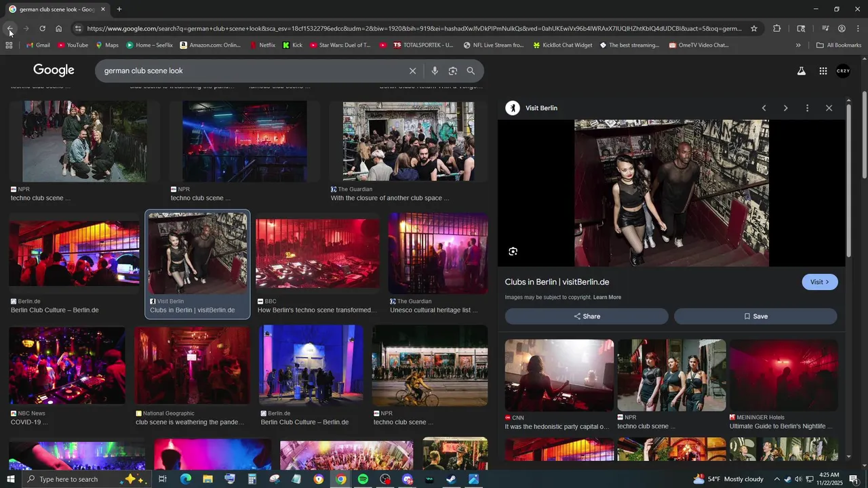
Task: Select Berlin Club Culture – Berlin.de bar photo
Action: [74, 253]
